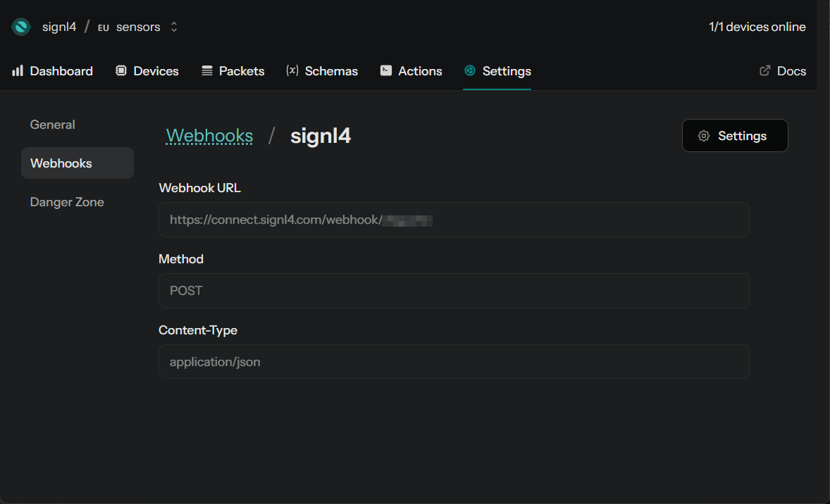Click the Actions icon in the nav bar
The width and height of the screenshot is (830, 504).
[x=385, y=70]
